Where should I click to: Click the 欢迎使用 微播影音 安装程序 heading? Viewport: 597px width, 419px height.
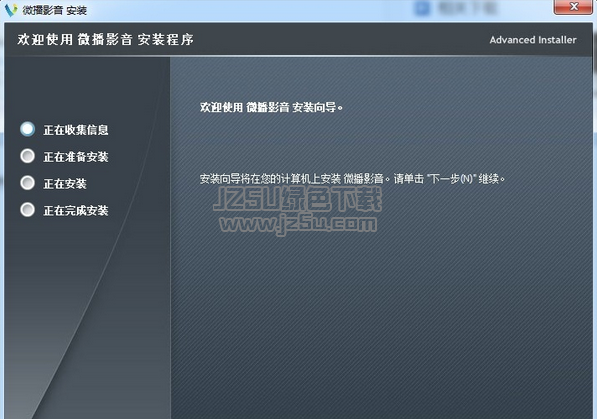[x=105, y=39]
